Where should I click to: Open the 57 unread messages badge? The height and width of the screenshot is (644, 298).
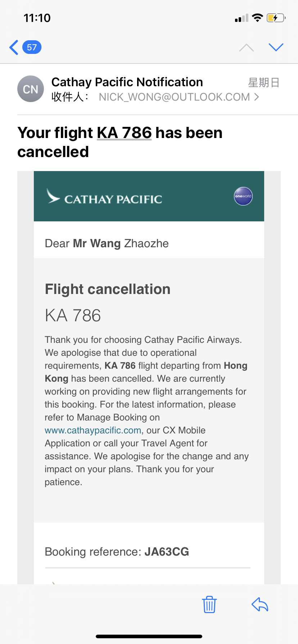[x=32, y=47]
